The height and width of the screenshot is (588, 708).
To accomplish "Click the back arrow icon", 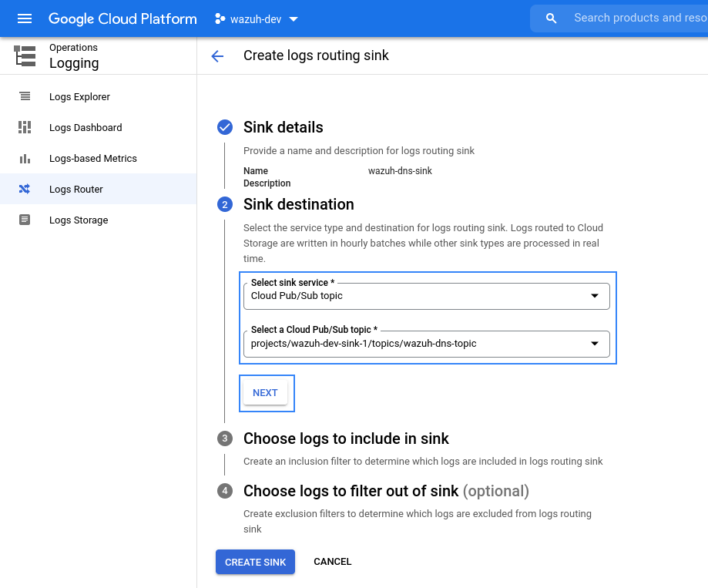I will point(217,56).
